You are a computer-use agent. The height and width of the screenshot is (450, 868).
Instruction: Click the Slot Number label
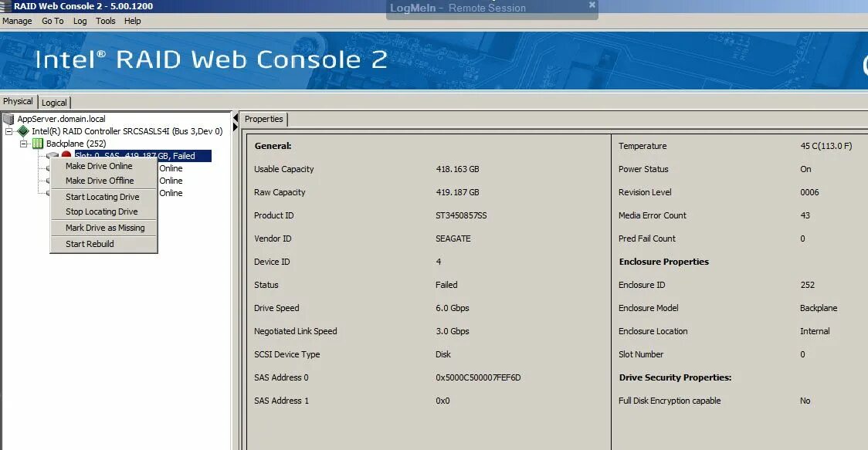(640, 354)
